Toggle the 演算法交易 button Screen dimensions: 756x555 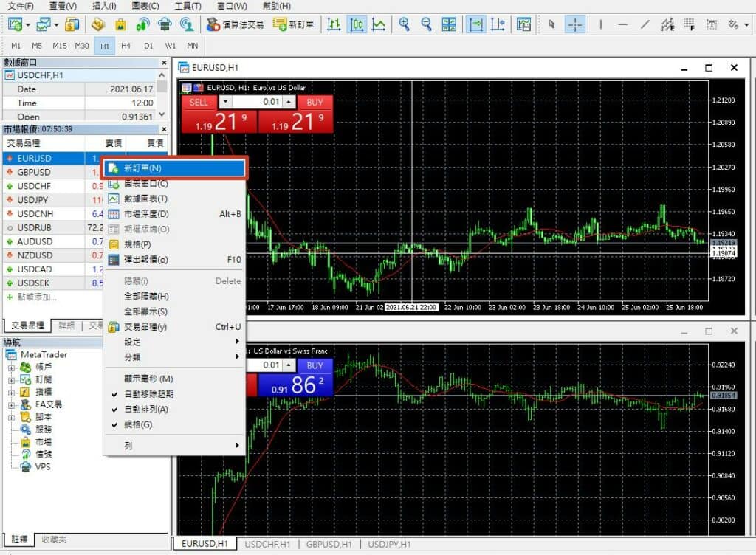click(x=235, y=24)
